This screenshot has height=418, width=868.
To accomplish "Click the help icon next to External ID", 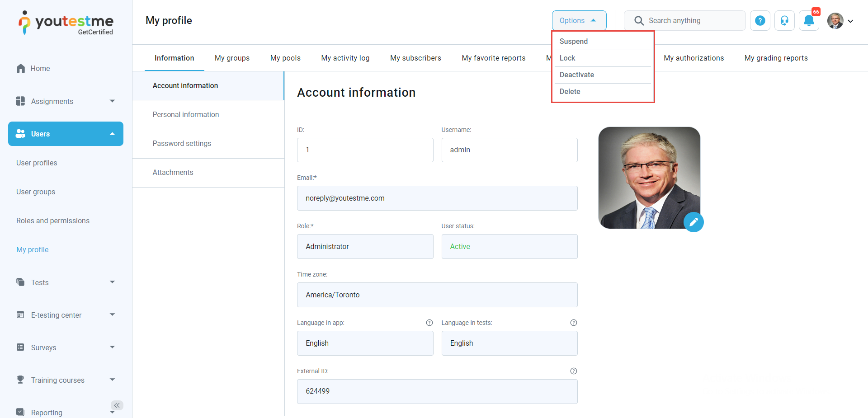I will [x=574, y=371].
